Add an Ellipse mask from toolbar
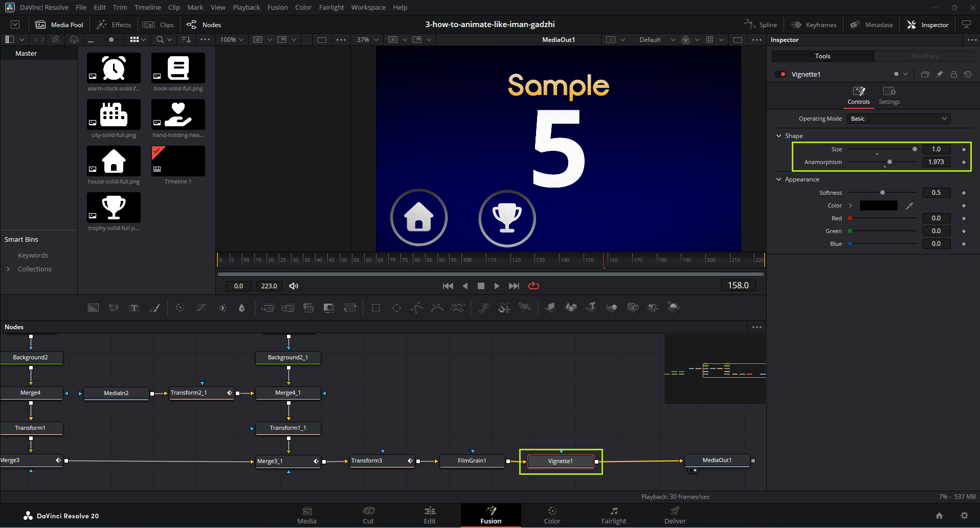The height and width of the screenshot is (528, 980). (396, 308)
